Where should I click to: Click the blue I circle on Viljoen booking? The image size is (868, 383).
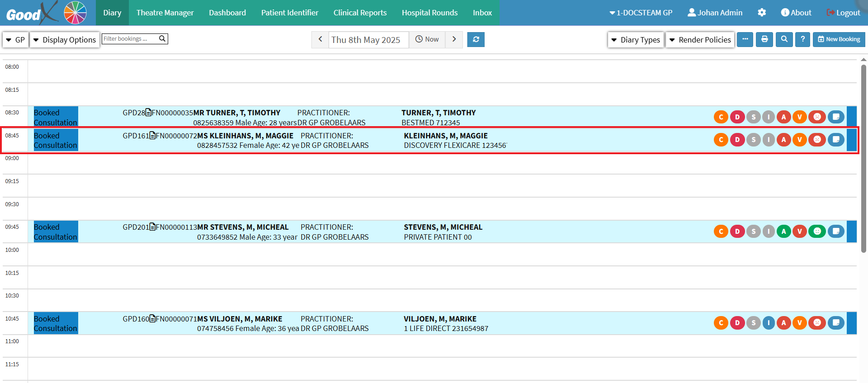coord(769,323)
